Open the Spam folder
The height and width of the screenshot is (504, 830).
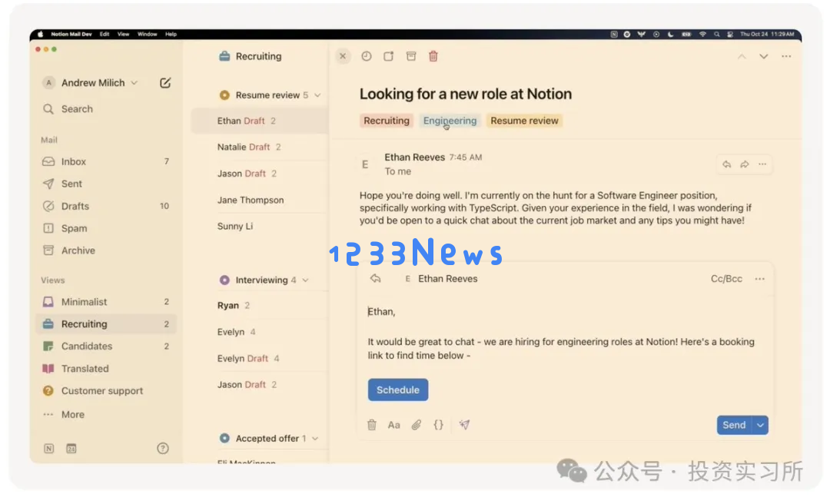pos(106,228)
